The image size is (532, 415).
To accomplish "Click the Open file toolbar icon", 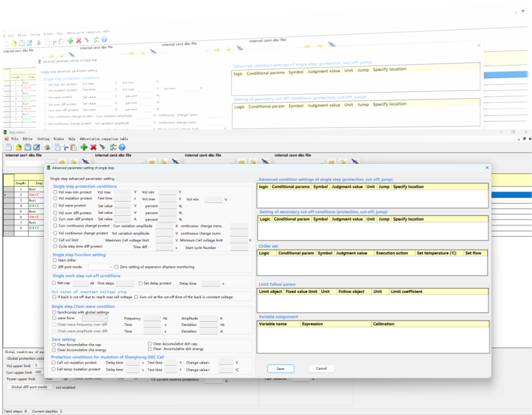I will pos(18,148).
